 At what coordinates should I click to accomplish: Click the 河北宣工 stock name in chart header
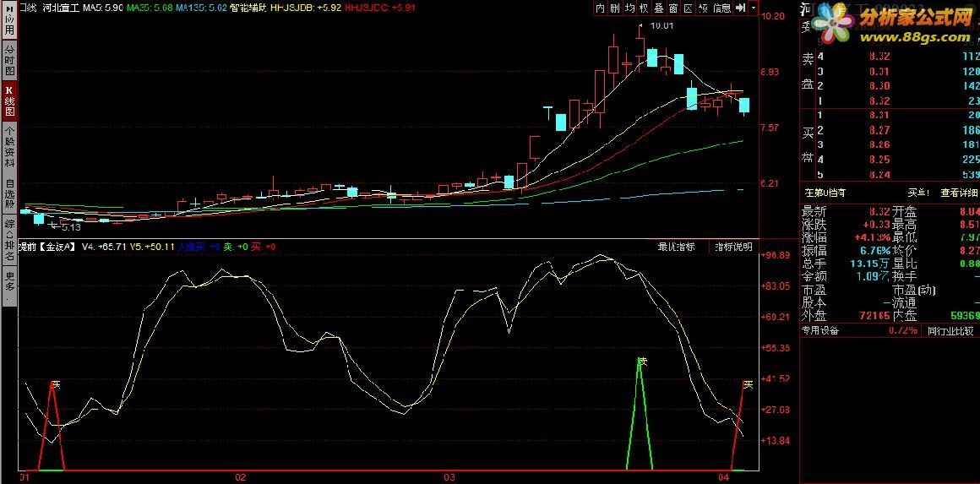(61, 8)
